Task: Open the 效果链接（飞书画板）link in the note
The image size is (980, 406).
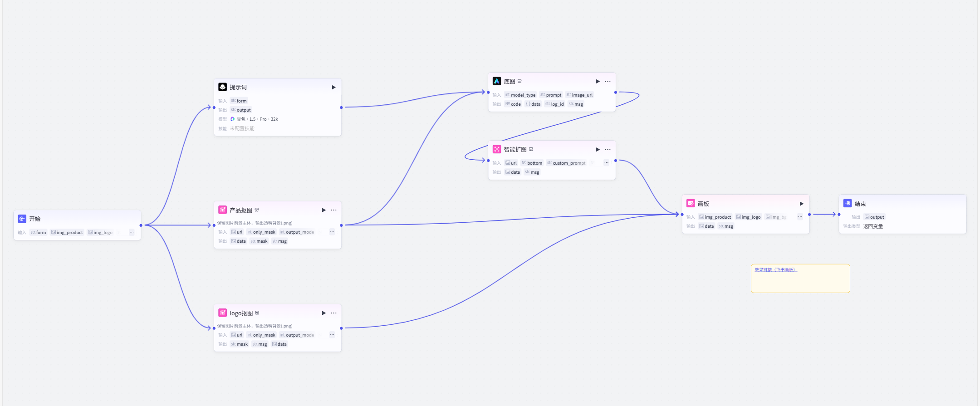Action: (775, 270)
